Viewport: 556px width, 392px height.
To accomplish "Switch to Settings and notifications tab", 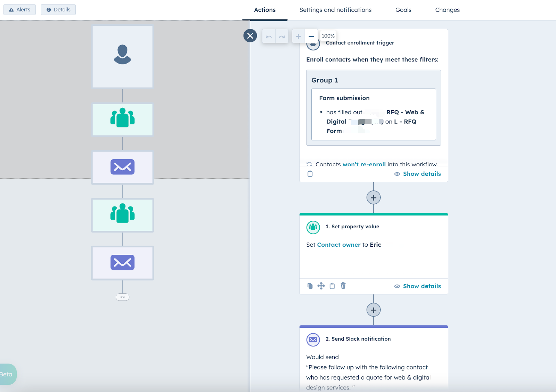I will coord(335,10).
